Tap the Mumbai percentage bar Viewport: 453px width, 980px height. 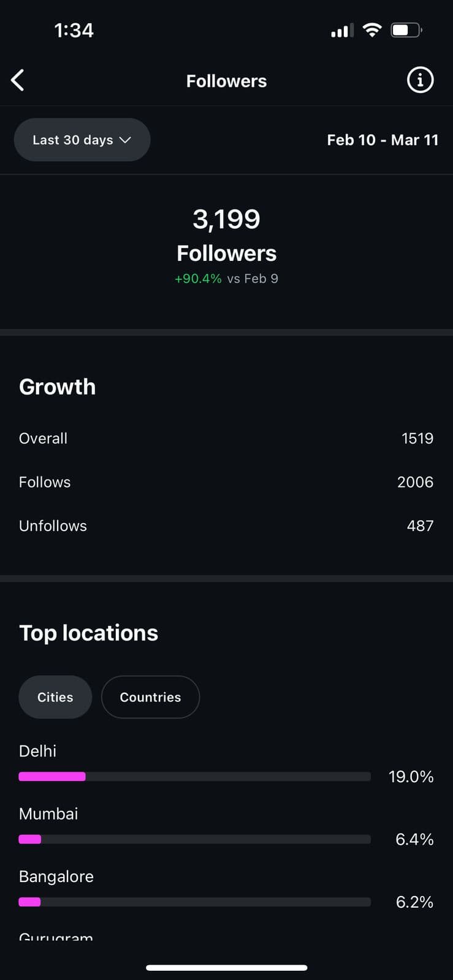click(194, 839)
